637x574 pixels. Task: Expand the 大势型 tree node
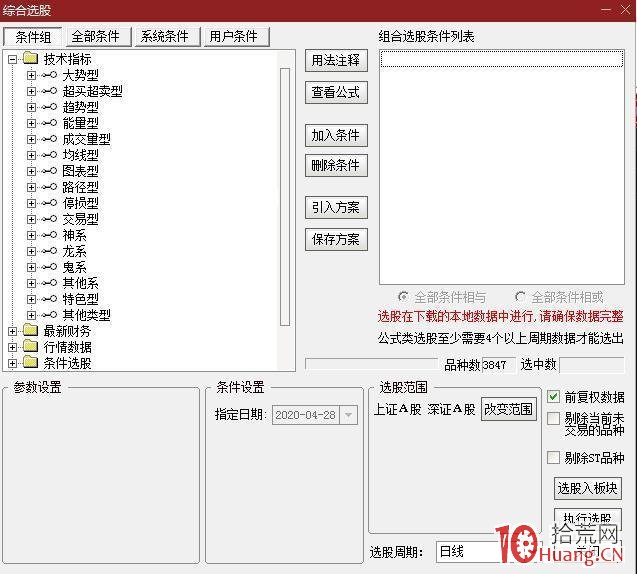click(x=31, y=75)
